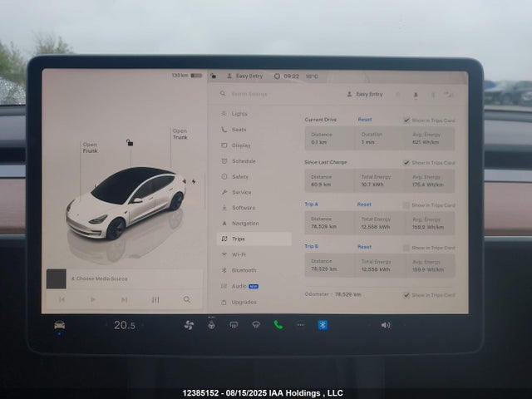Viewport: 532px width, 399px height.
Task: Focus the Search Settings field
Action: click(x=249, y=94)
